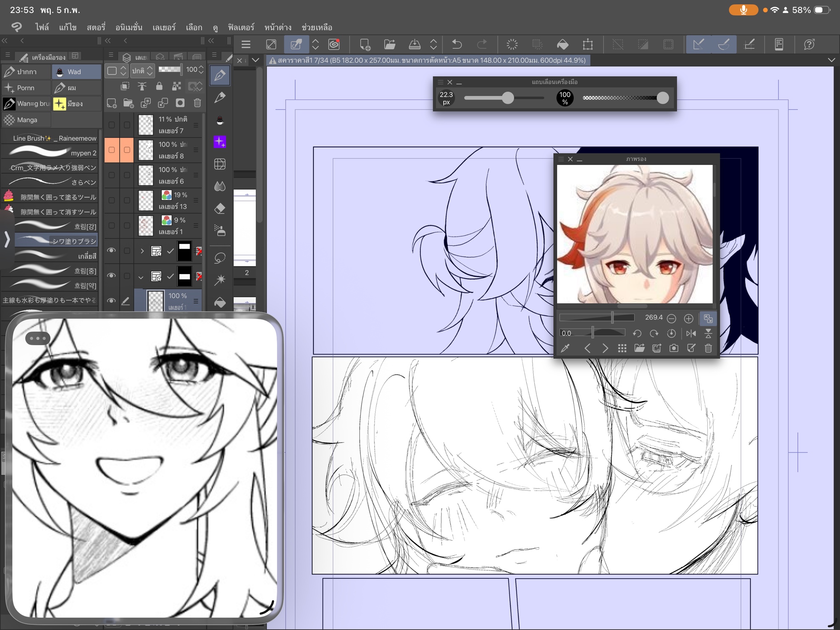Image resolution: width=840 pixels, height=630 pixels.
Task: Select the Wad sub tool group
Action: tap(76, 72)
